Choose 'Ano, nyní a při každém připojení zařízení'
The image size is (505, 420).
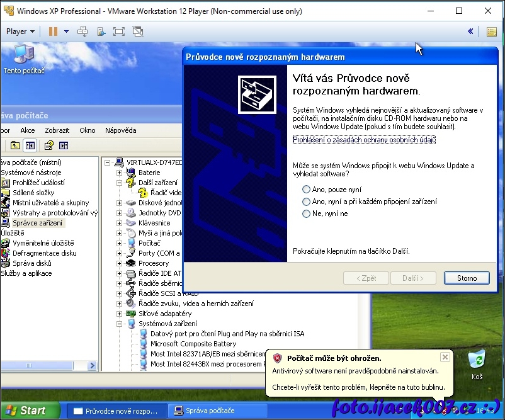coord(306,201)
